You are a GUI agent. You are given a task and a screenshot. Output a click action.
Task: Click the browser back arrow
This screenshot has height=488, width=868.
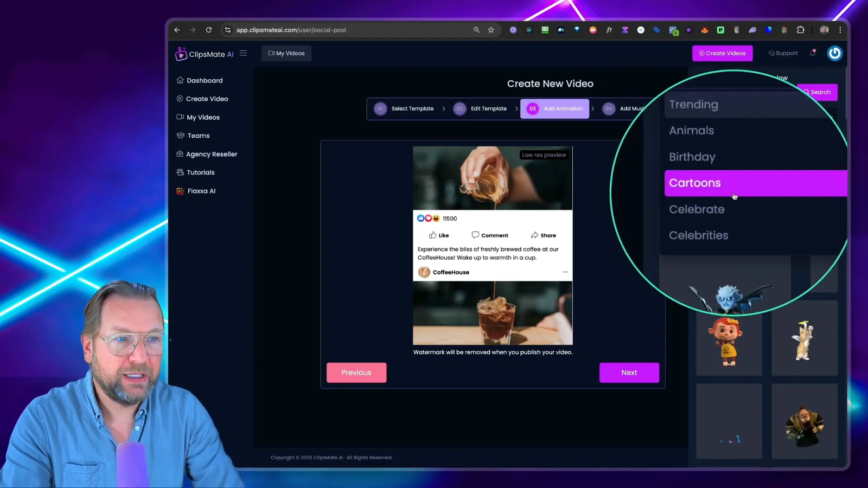click(177, 30)
